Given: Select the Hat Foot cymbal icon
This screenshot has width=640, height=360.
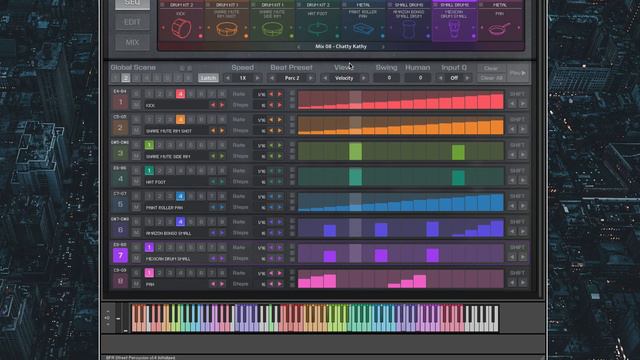Looking at the screenshot, I should (x=318, y=29).
